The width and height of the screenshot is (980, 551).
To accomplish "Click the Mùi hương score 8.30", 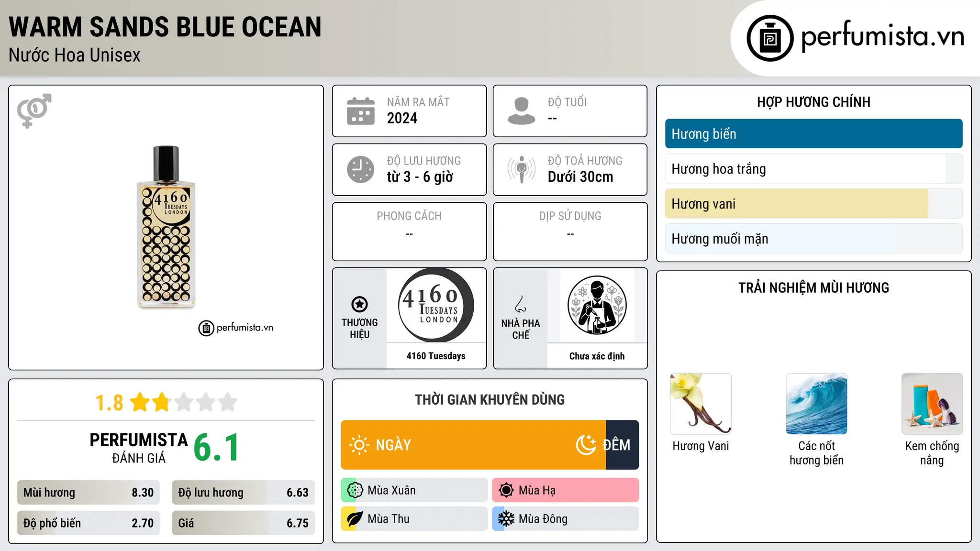I will tap(143, 493).
